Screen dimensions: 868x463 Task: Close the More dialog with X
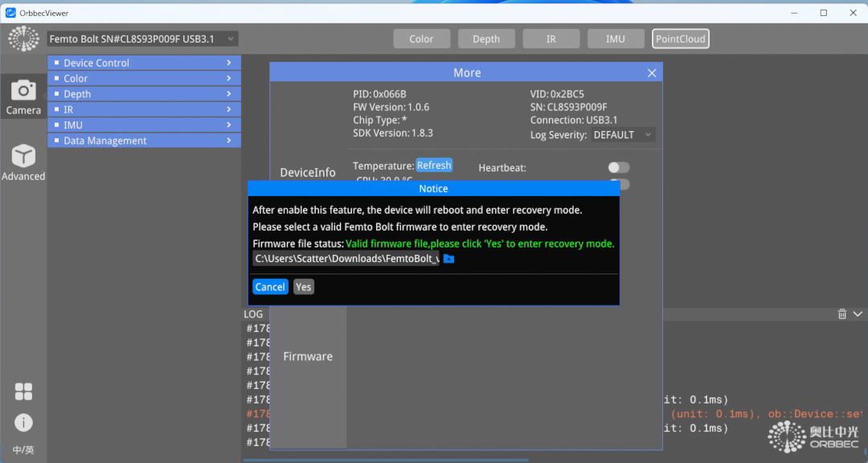coord(652,73)
